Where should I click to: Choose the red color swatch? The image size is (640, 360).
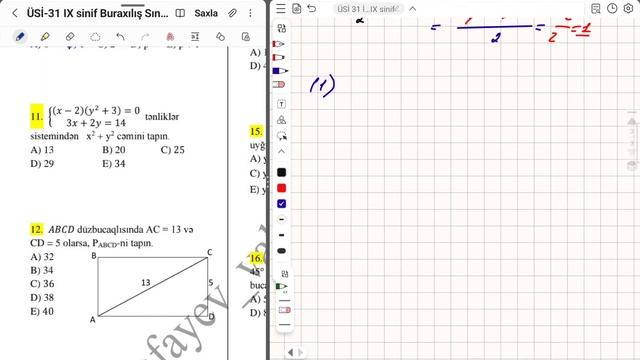point(282,188)
